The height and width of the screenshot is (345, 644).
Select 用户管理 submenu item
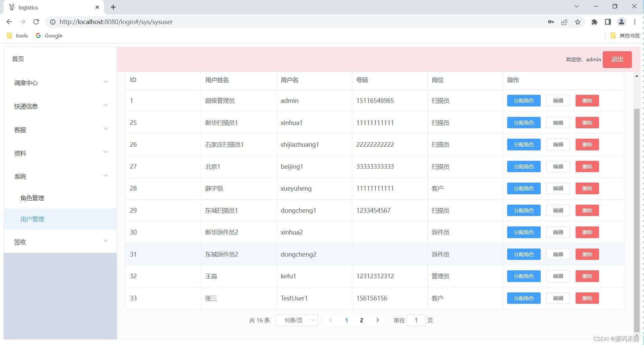click(60, 219)
